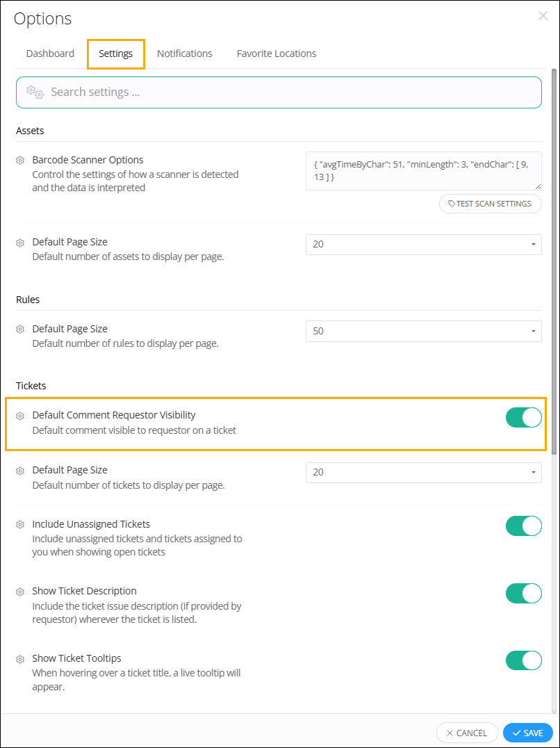Screen dimensions: 560x748
Task: Save the options with the Save button
Action: [x=527, y=733]
